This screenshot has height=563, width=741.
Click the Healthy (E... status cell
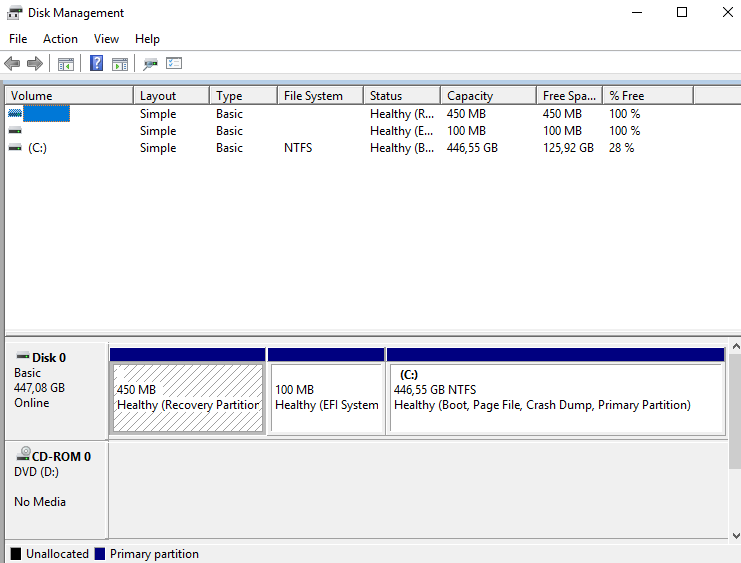coord(402,131)
